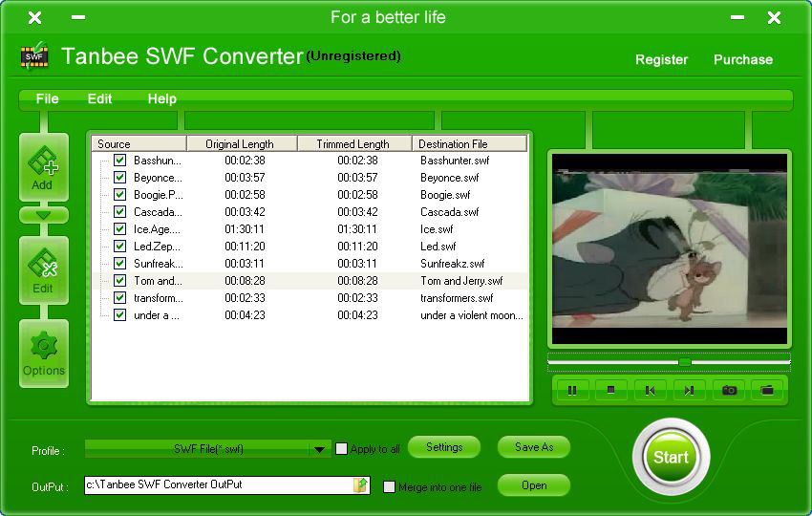This screenshot has height=516, width=812.
Task: Open the Profile dropdown arrow
Action: (319, 449)
